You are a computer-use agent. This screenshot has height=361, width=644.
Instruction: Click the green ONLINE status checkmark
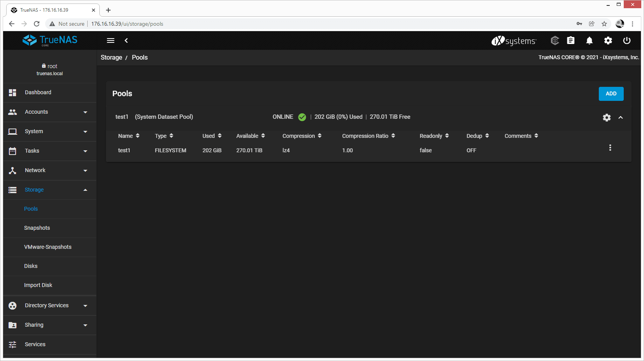coord(302,117)
